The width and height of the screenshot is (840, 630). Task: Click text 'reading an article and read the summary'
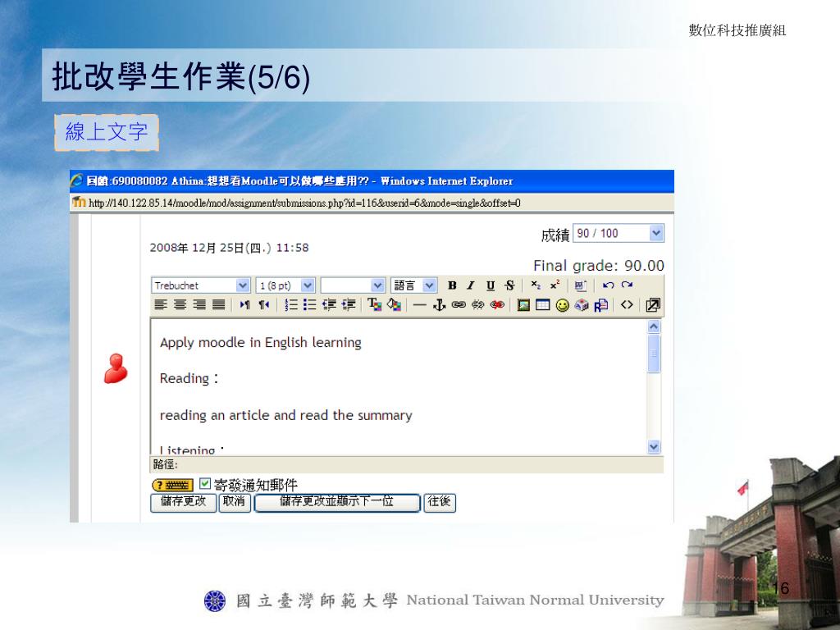286,415
